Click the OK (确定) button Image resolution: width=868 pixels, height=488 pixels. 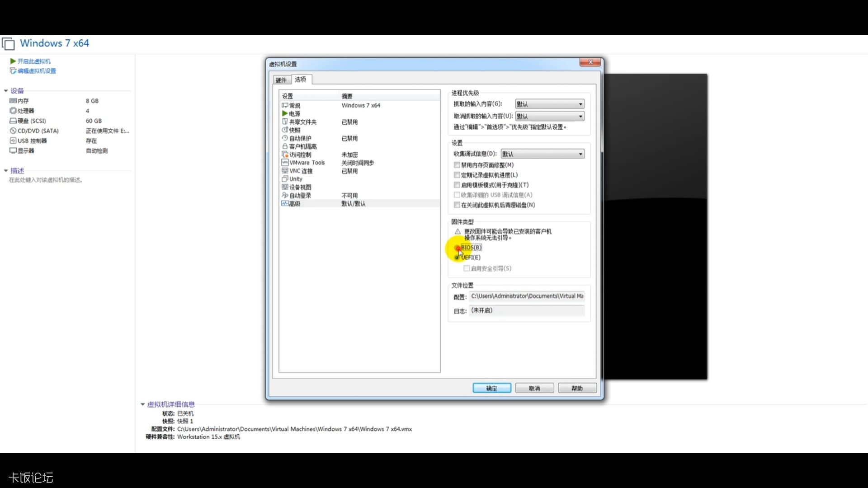pyautogui.click(x=492, y=388)
